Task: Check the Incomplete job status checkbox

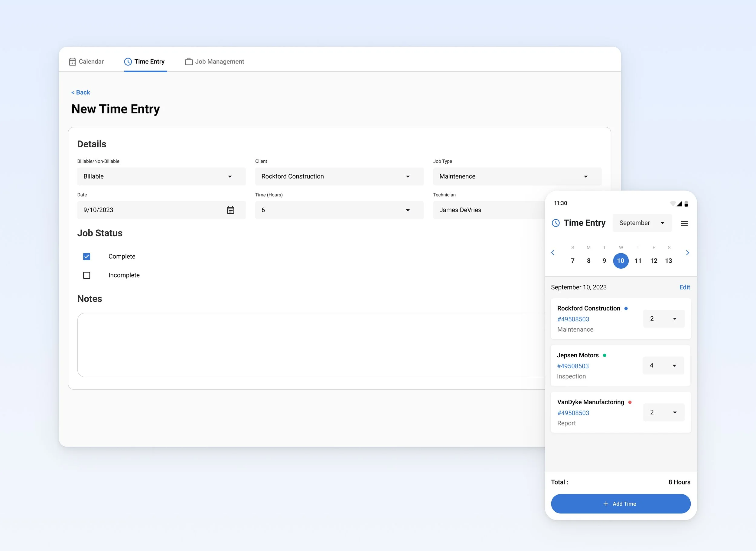Action: click(87, 275)
